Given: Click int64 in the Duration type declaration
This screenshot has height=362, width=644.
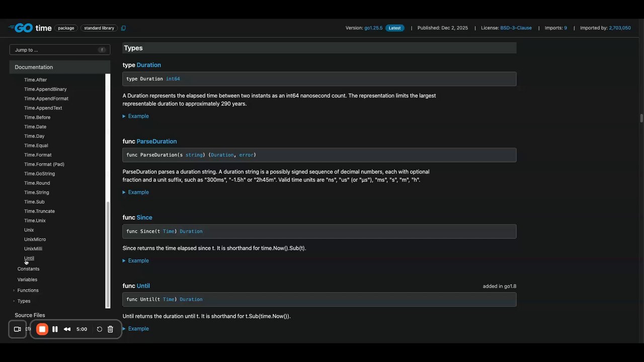Looking at the screenshot, I should point(173,79).
